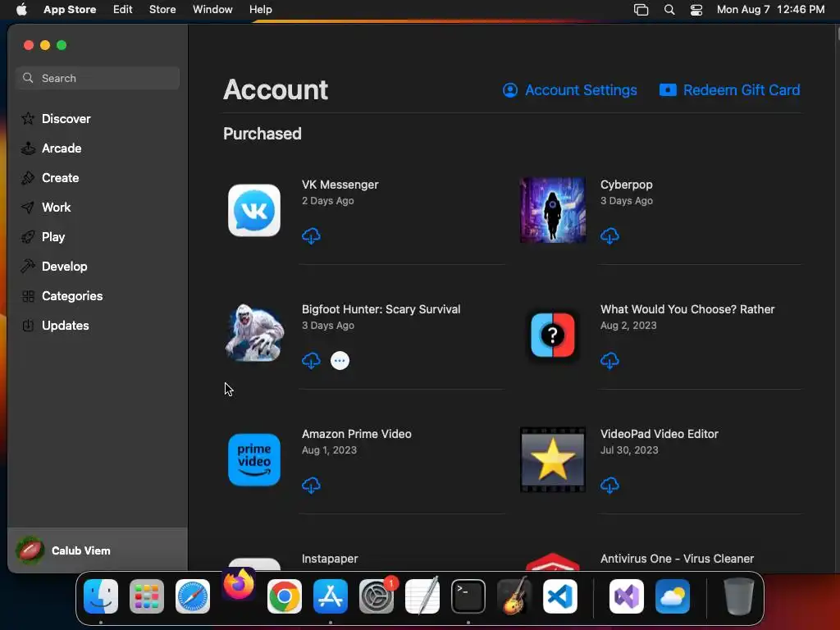
Task: Click App Store icon in Dock
Action: 331,596
